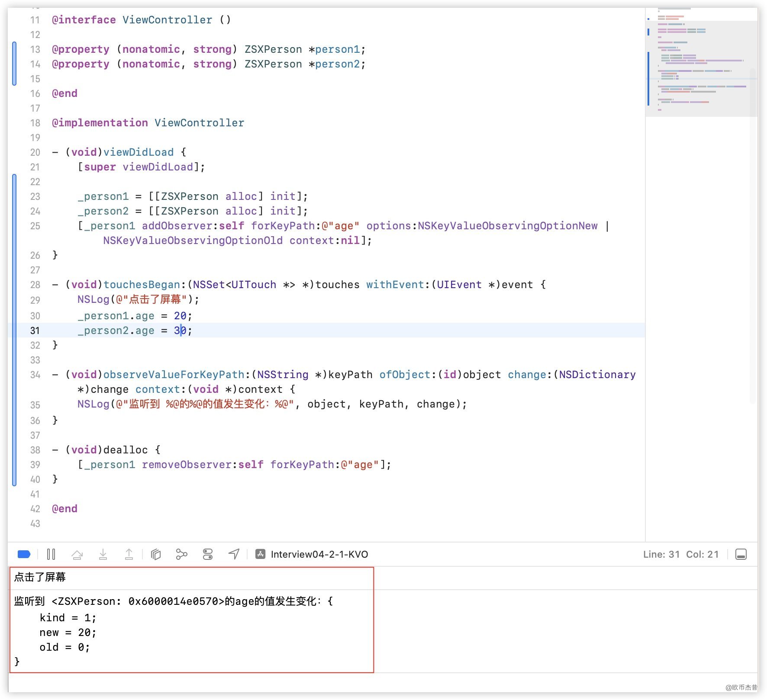This screenshot has width=767, height=700.
Task: Click the touchesBegan method name
Action: tap(142, 285)
